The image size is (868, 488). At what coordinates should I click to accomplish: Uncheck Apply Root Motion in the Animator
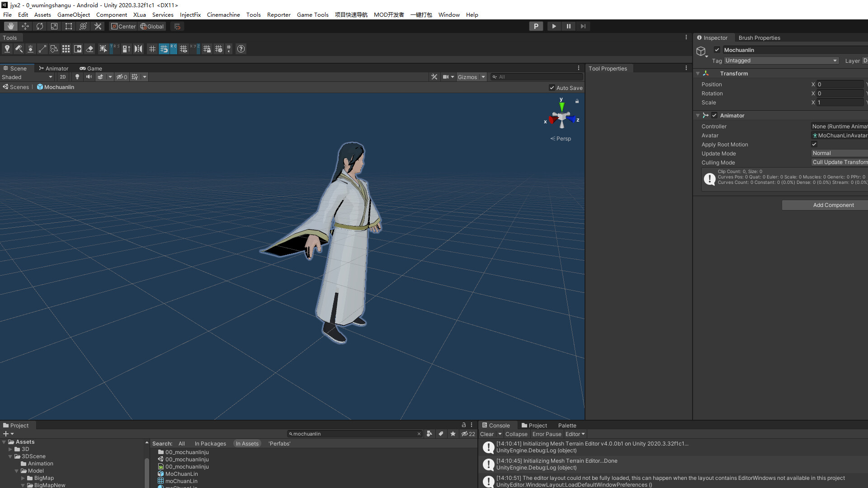[x=815, y=144]
